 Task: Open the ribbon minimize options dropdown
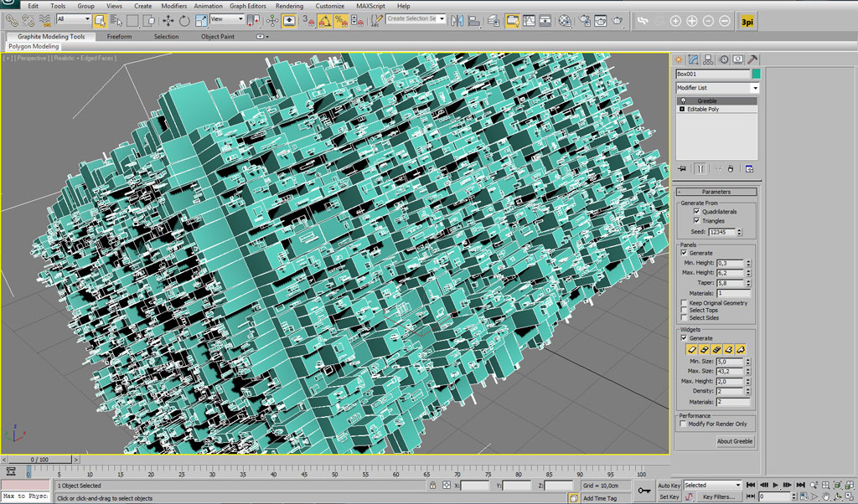point(261,37)
